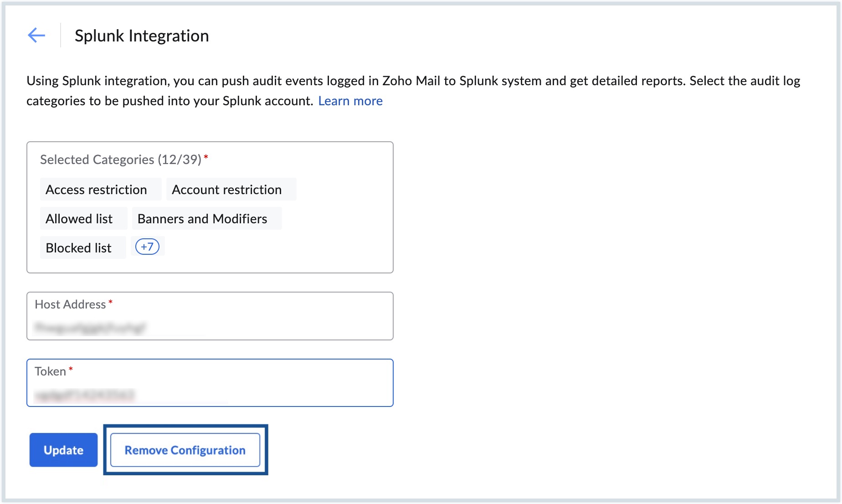842x504 pixels.
Task: Click the Remove Configuration button
Action: 185,450
